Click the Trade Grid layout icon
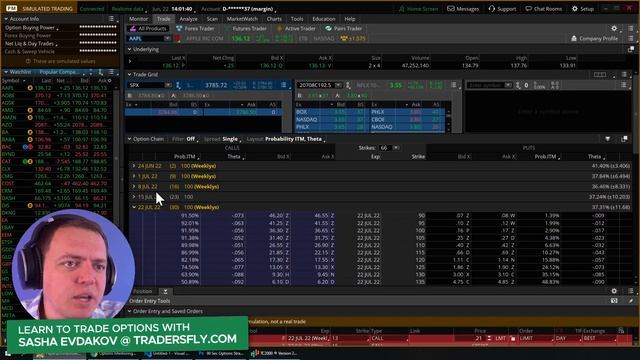Image resolution: width=640 pixels, height=360 pixels. (599, 74)
